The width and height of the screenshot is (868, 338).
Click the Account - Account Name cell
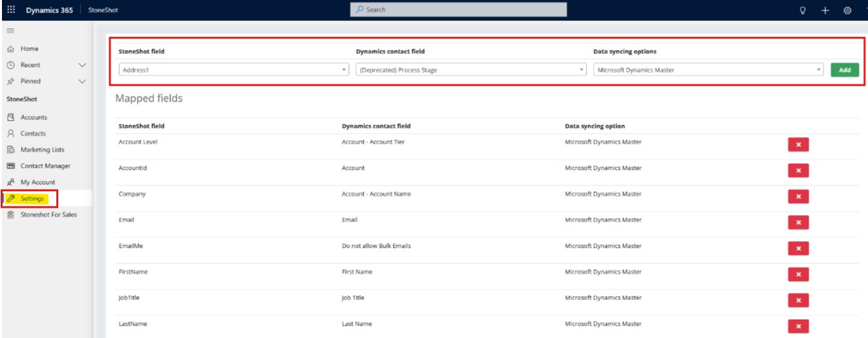(376, 194)
